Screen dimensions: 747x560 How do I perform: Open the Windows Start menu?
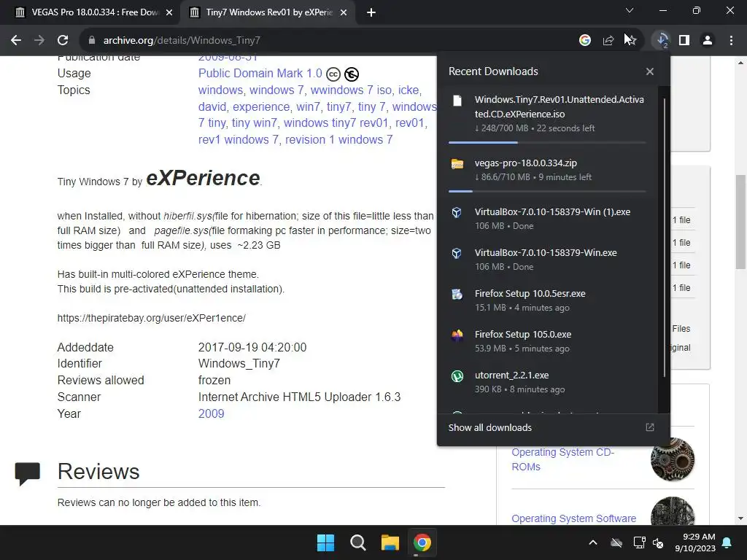coord(326,542)
